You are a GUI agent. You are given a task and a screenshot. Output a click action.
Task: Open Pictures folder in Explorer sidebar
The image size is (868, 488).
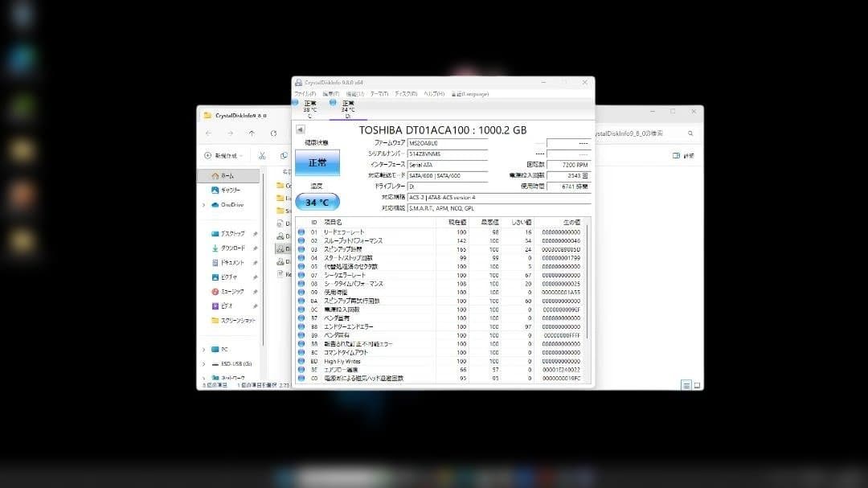225,277
